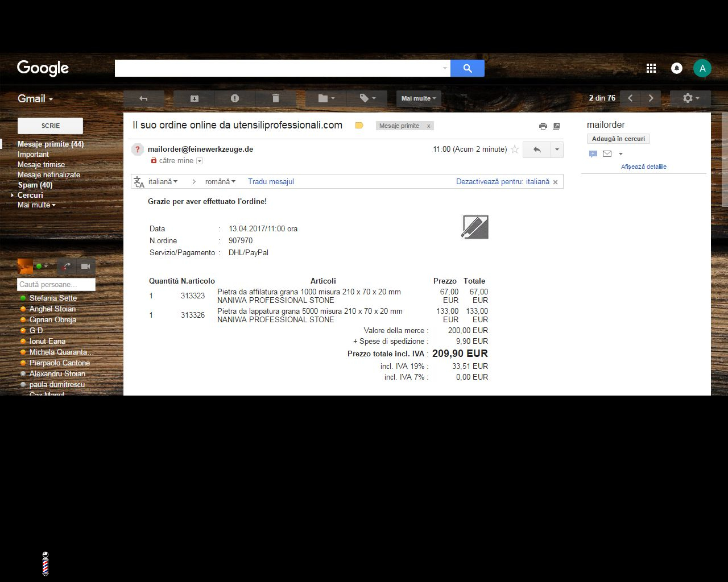The image size is (728, 582).
Task: Show recipient details arrow next to către mine
Action: pos(200,161)
